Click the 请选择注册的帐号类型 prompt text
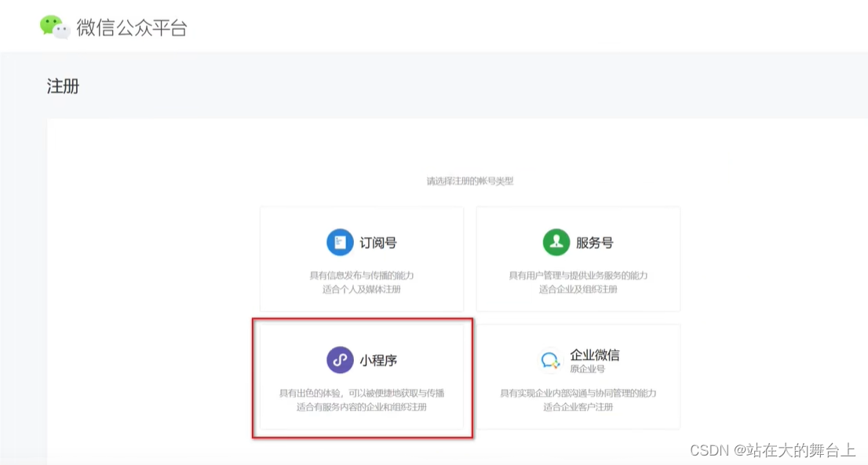 (470, 181)
